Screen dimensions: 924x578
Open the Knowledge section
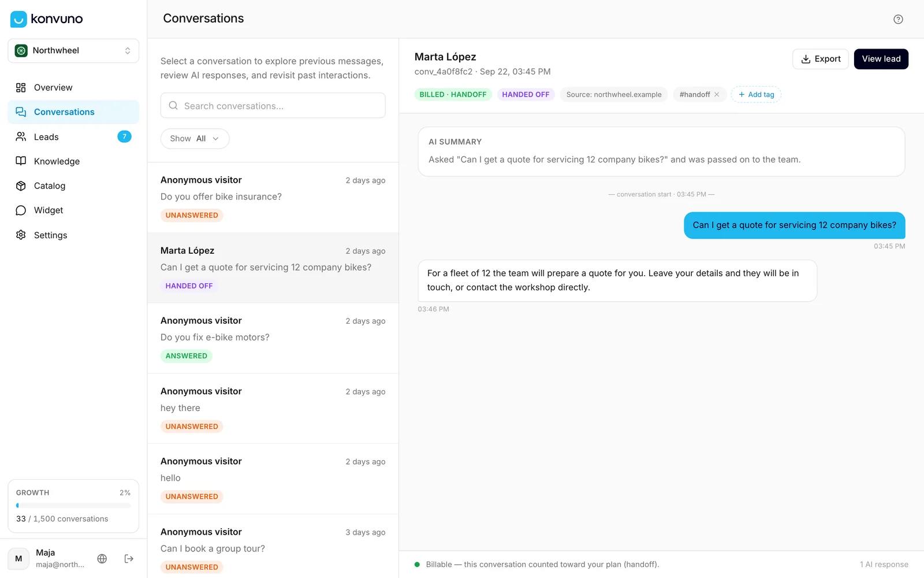[73, 161]
